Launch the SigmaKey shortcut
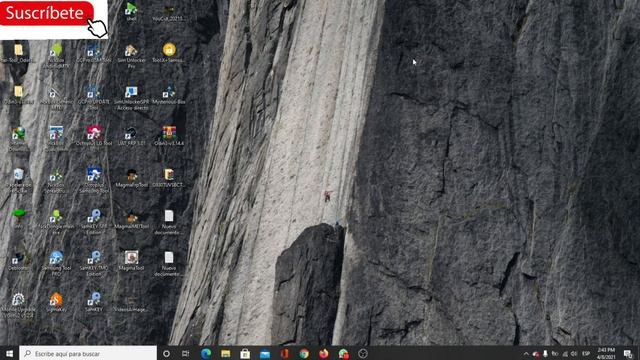640x360 pixels. tap(56, 302)
